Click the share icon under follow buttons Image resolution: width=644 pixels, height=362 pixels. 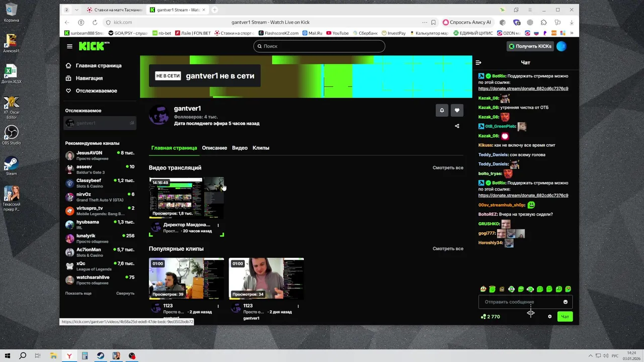tap(457, 126)
